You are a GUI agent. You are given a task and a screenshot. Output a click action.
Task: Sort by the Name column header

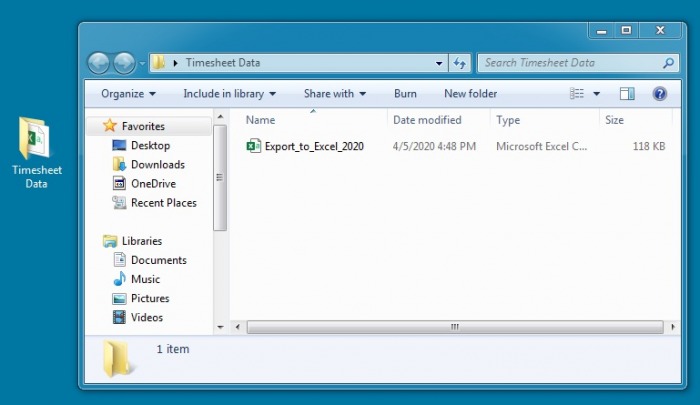click(x=260, y=120)
